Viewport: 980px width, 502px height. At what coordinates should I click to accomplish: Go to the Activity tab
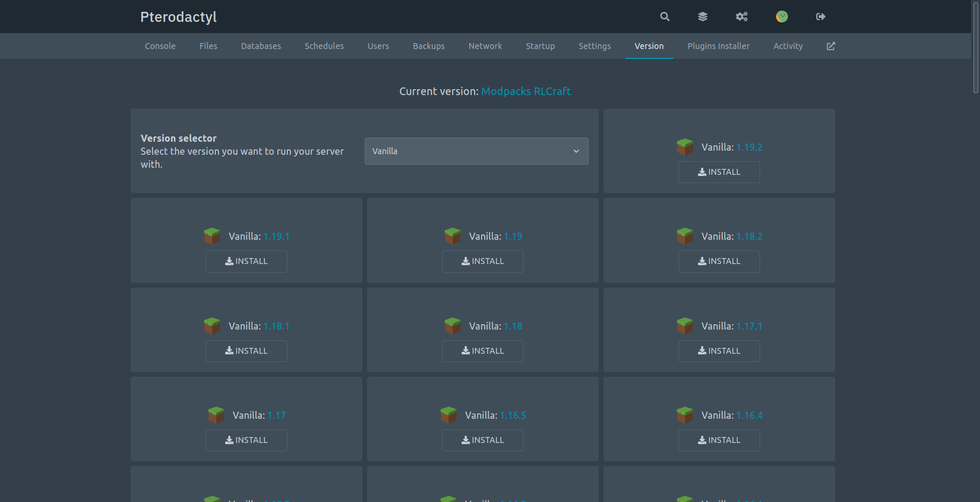(788, 46)
